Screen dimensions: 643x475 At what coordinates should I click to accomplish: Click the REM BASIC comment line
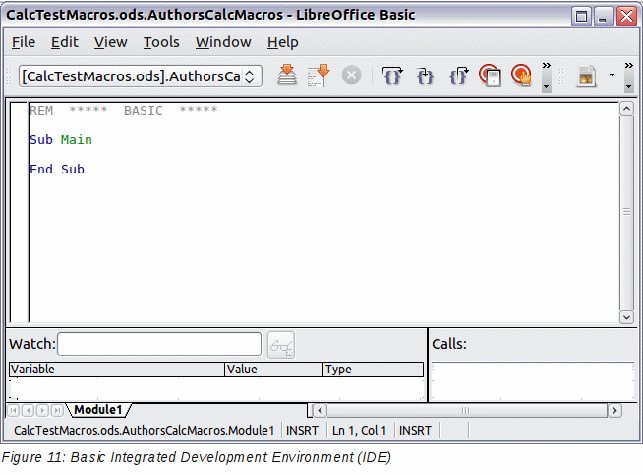(x=123, y=111)
